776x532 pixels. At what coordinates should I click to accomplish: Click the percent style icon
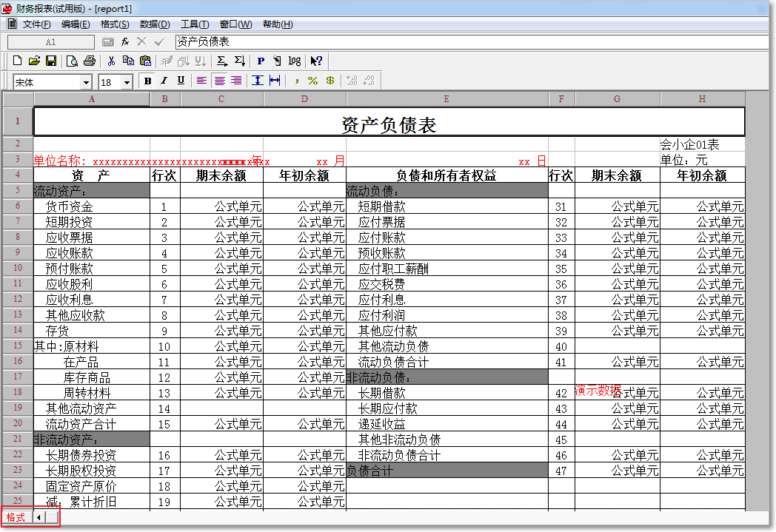click(x=312, y=81)
